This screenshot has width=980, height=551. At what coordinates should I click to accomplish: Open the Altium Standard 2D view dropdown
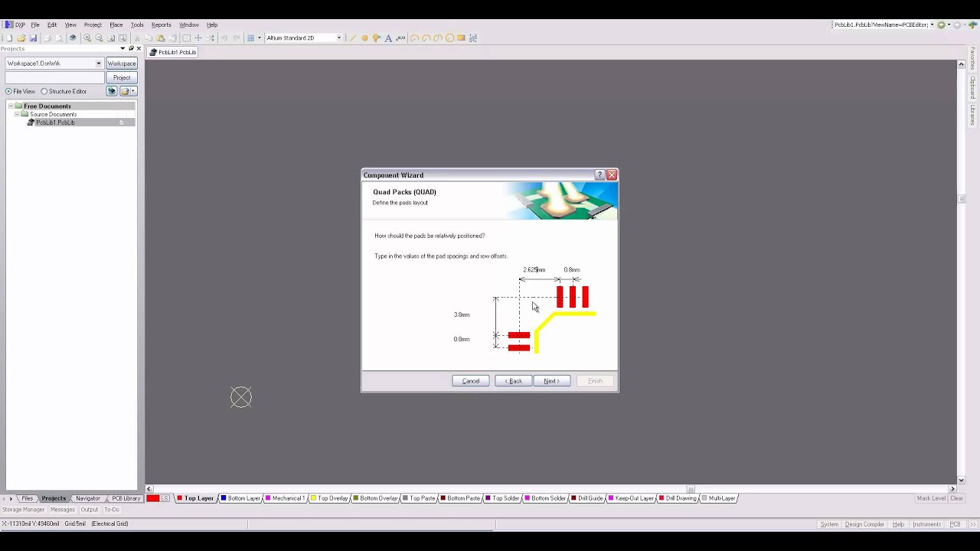tap(339, 37)
